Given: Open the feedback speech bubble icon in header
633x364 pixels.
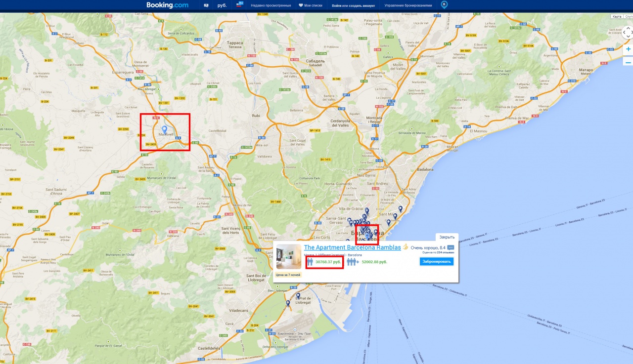Looking at the screenshot, I should point(206,5).
